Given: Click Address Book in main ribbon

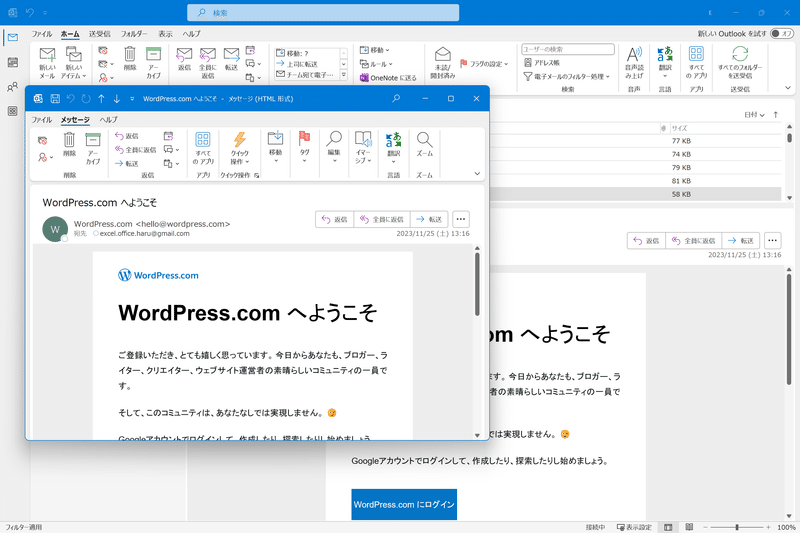Looking at the screenshot, I should [x=541, y=63].
